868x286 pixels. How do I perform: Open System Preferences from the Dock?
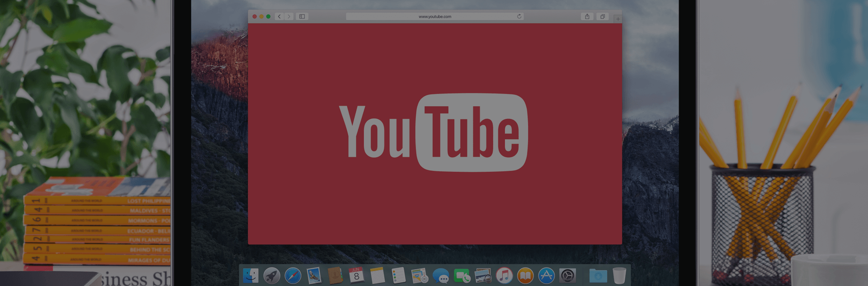coord(567,276)
